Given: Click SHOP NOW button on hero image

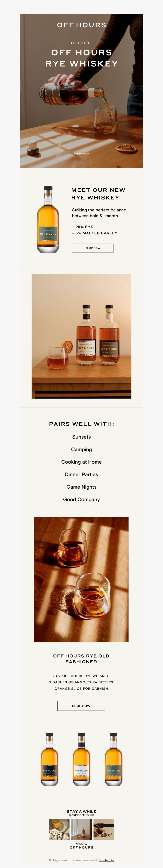Looking at the screenshot, I should click(x=81, y=153).
